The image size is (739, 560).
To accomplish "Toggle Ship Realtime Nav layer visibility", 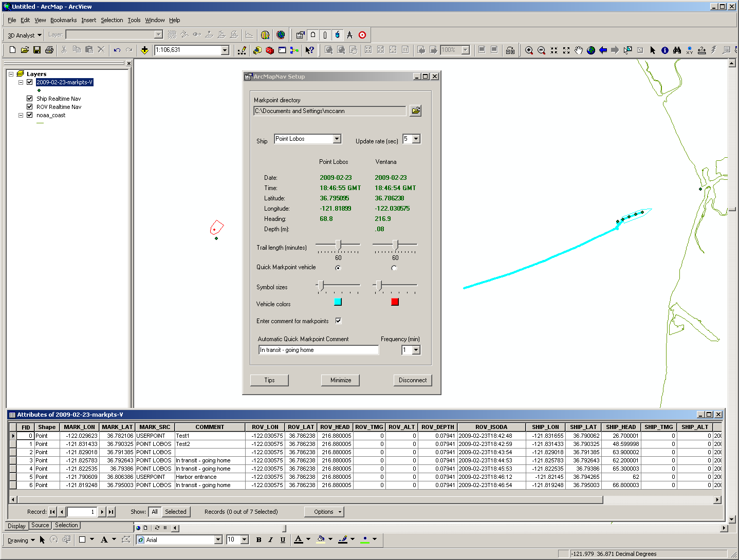I will pos(30,99).
